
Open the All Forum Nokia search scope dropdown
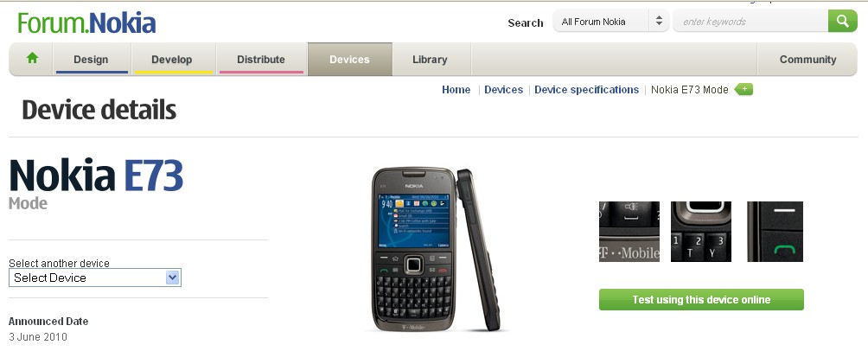click(x=610, y=22)
